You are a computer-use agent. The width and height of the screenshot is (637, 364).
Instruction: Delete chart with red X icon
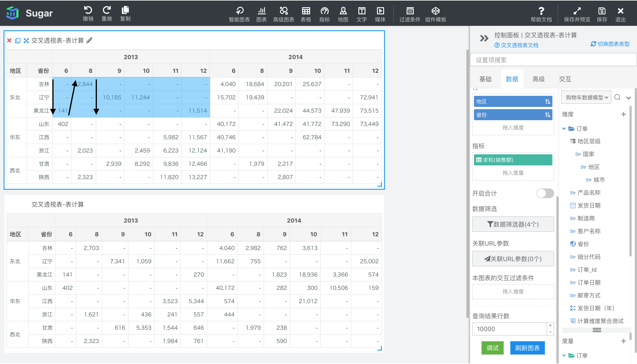click(9, 41)
